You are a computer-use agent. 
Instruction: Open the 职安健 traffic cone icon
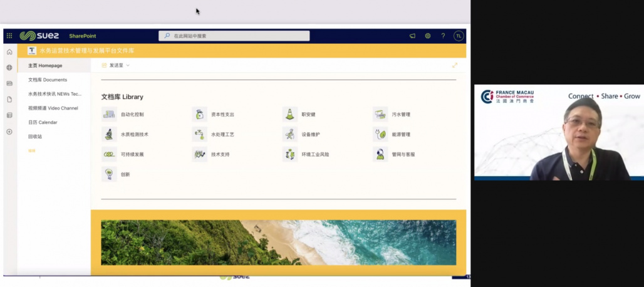(290, 114)
